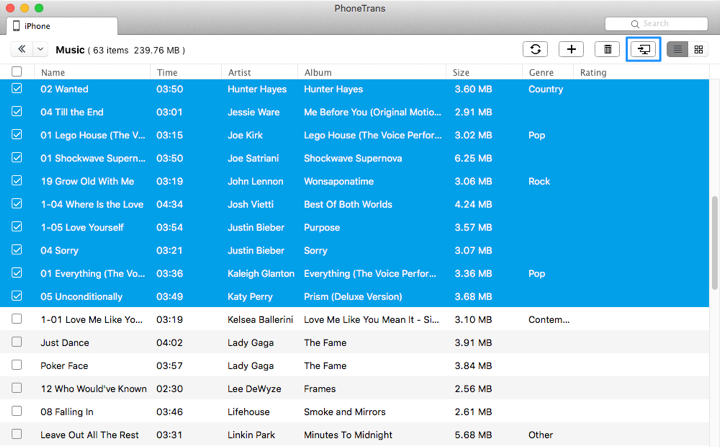
Task: Sort list by Genre column header
Action: point(541,72)
